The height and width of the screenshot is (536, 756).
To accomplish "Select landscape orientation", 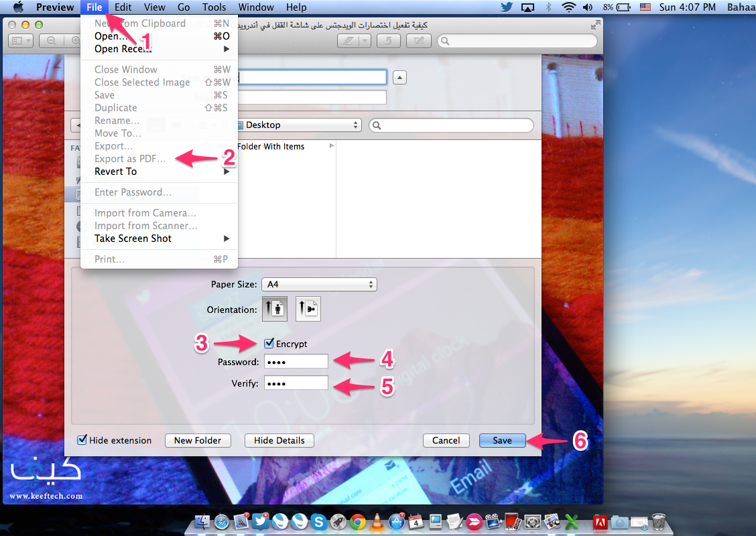I will tap(308, 308).
